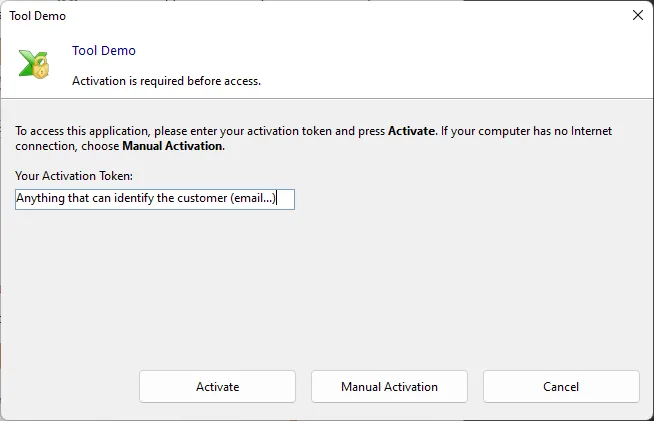Click the 'Tool Demo' window title text
Viewport: 654px width, 421px height.
pyautogui.click(x=38, y=16)
